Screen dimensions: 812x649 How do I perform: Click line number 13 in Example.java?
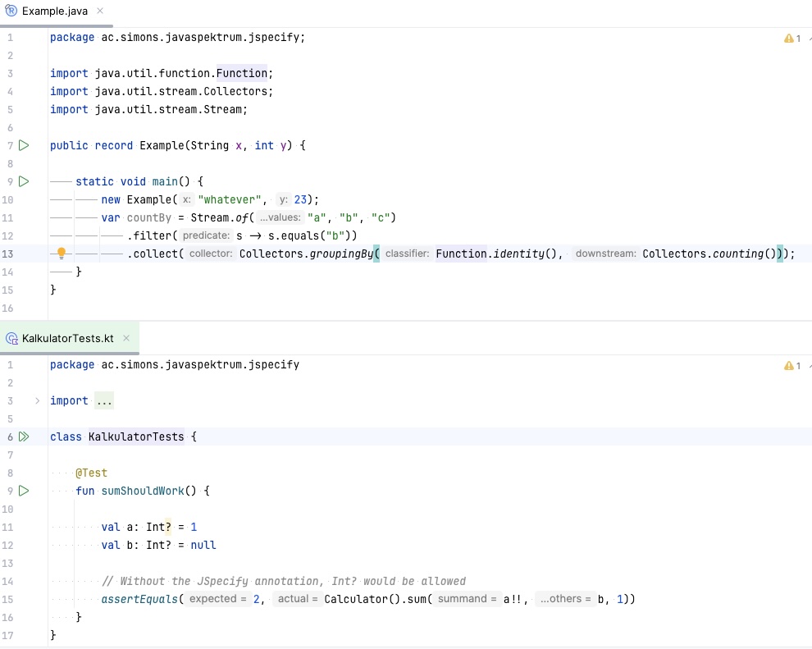[8, 254]
